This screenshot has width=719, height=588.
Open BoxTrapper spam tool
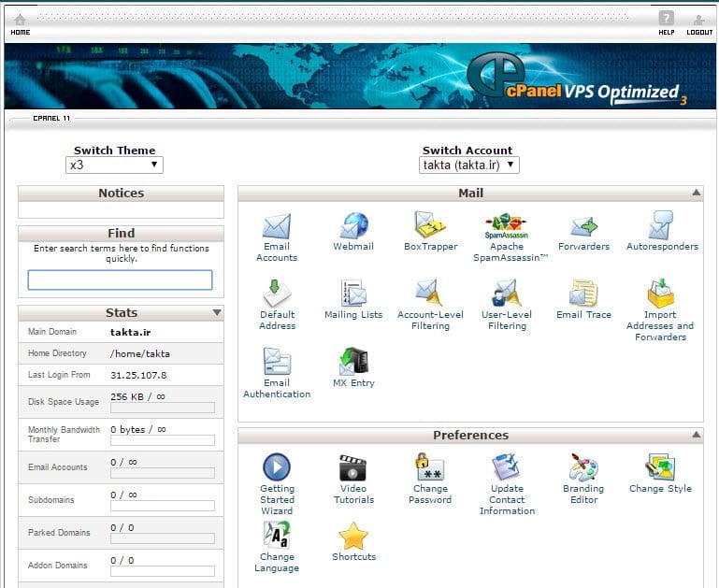click(x=430, y=227)
